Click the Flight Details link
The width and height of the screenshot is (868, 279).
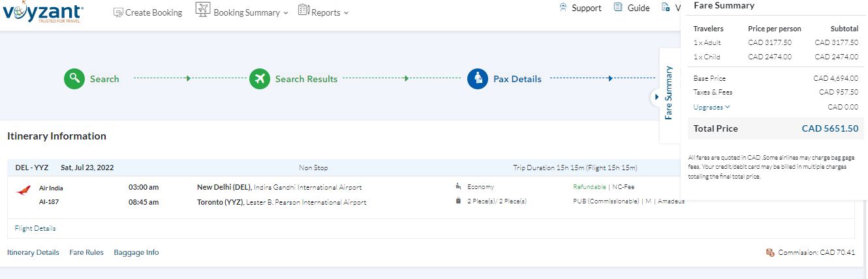click(35, 228)
